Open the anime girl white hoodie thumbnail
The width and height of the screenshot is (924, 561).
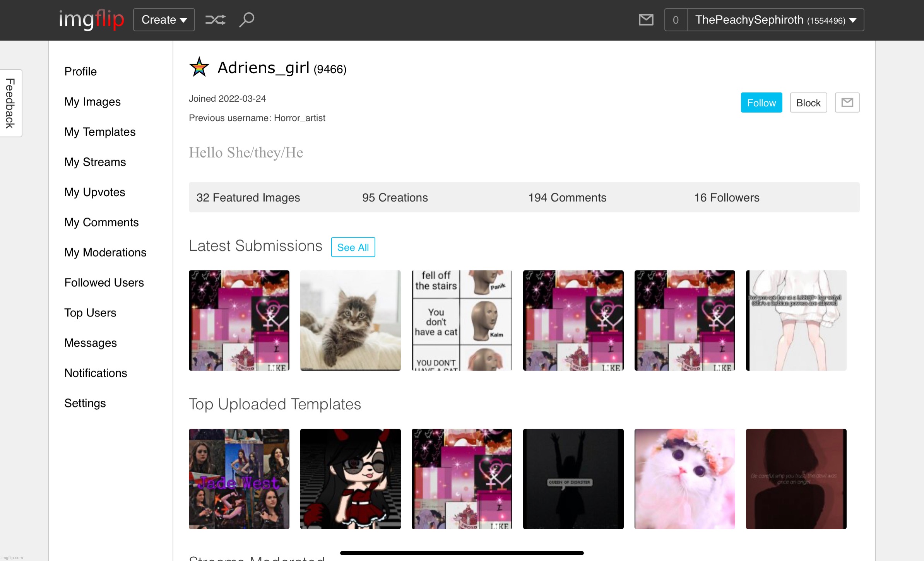(x=796, y=320)
